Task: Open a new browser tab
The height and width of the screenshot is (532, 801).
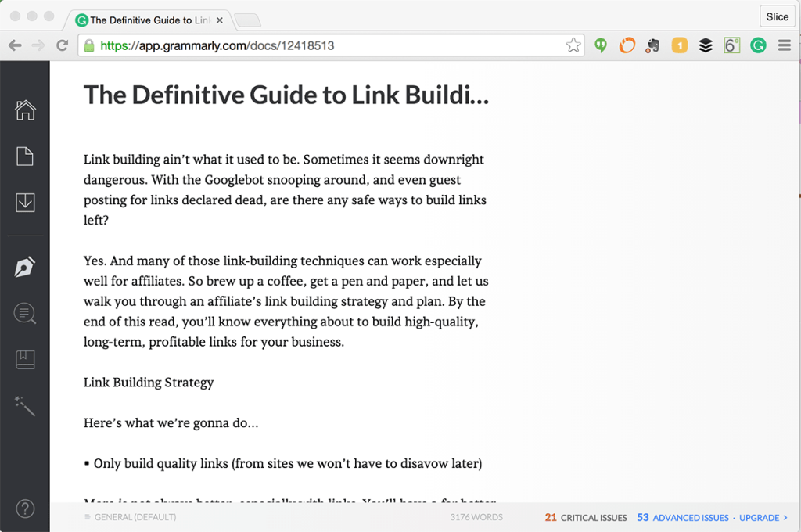Action: pyautogui.click(x=248, y=20)
